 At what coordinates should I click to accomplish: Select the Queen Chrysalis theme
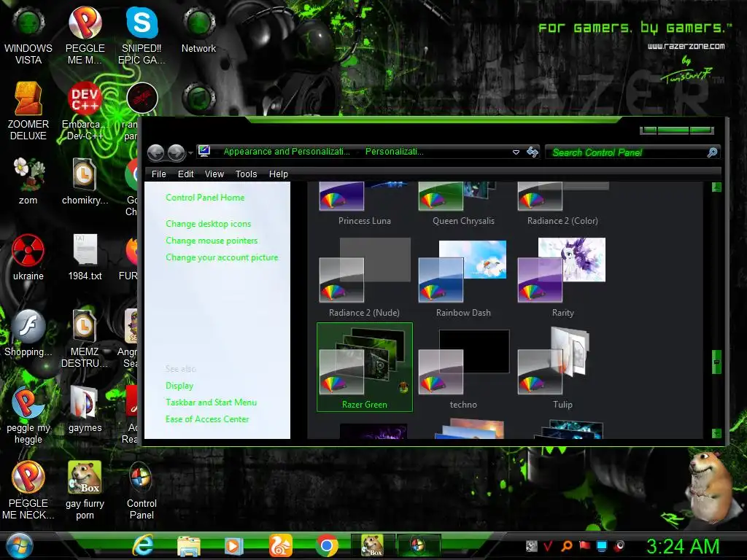(x=463, y=204)
